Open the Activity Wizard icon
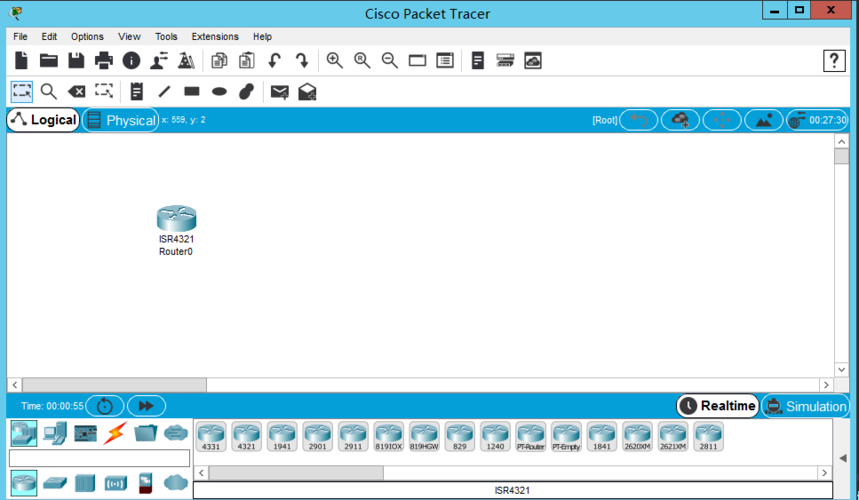Image resolution: width=859 pixels, height=500 pixels. pyautogui.click(x=186, y=61)
